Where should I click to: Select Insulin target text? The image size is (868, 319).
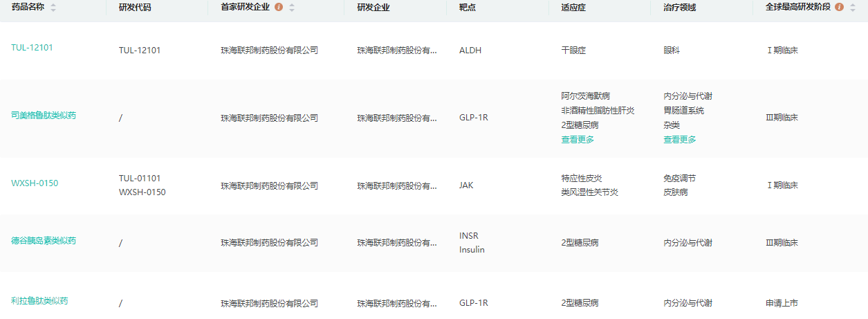coord(472,250)
